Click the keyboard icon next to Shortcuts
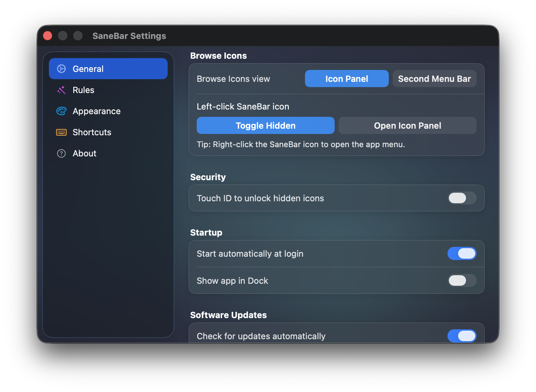The image size is (536, 392). coord(61,132)
